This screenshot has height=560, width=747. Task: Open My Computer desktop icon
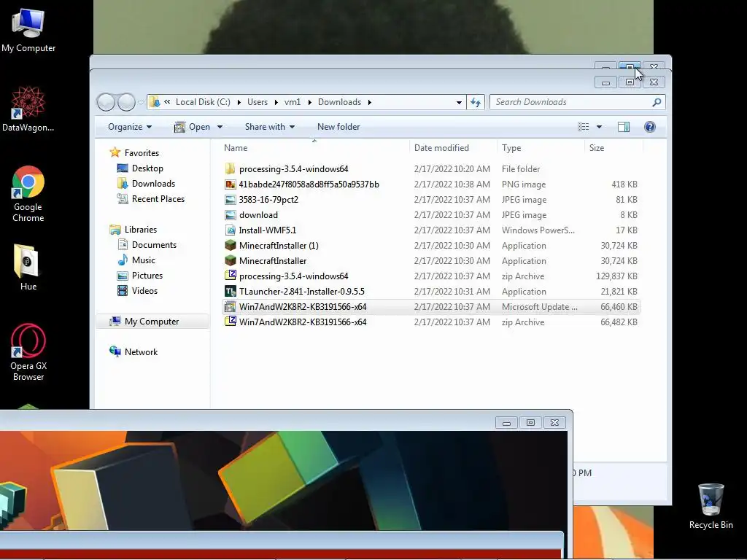point(28,30)
